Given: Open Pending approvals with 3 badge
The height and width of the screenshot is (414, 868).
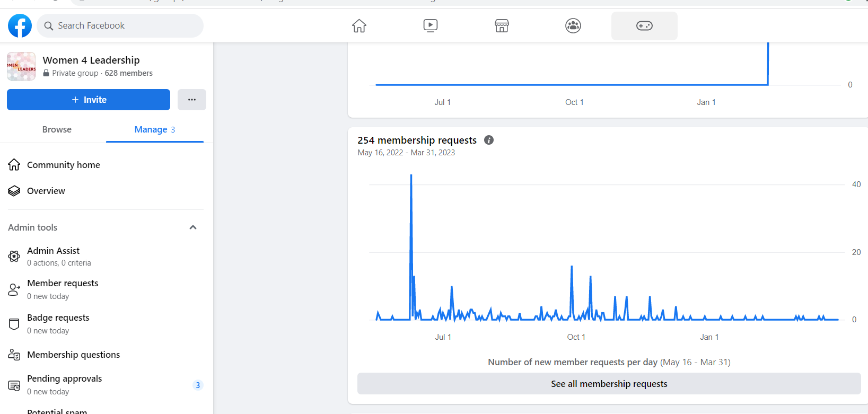Looking at the screenshot, I should (x=65, y=384).
